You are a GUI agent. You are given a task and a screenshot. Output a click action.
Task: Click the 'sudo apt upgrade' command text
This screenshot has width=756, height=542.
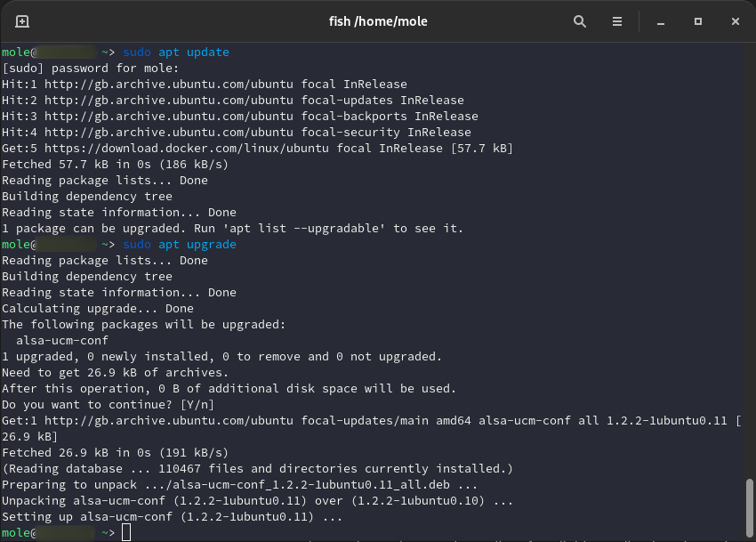180,245
